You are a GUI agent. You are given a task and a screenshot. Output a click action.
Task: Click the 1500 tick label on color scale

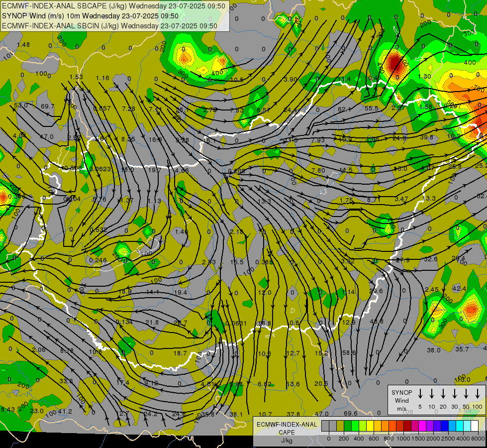(418, 439)
